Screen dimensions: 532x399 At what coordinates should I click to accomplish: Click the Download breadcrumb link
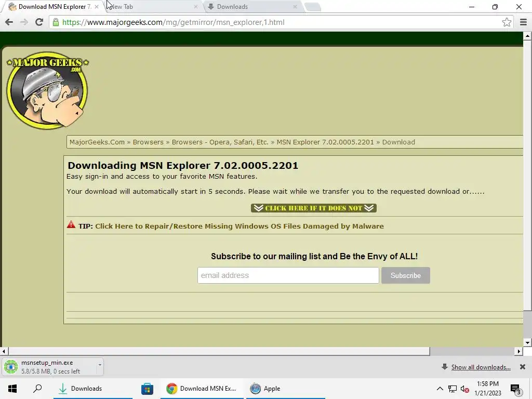tap(398, 142)
